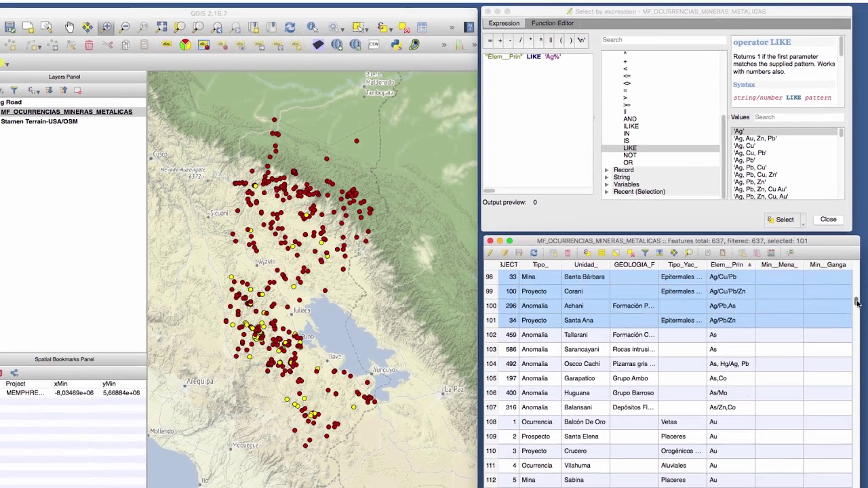Open the field calculator in attribute table
The height and width of the screenshot is (488, 868).
771,253
